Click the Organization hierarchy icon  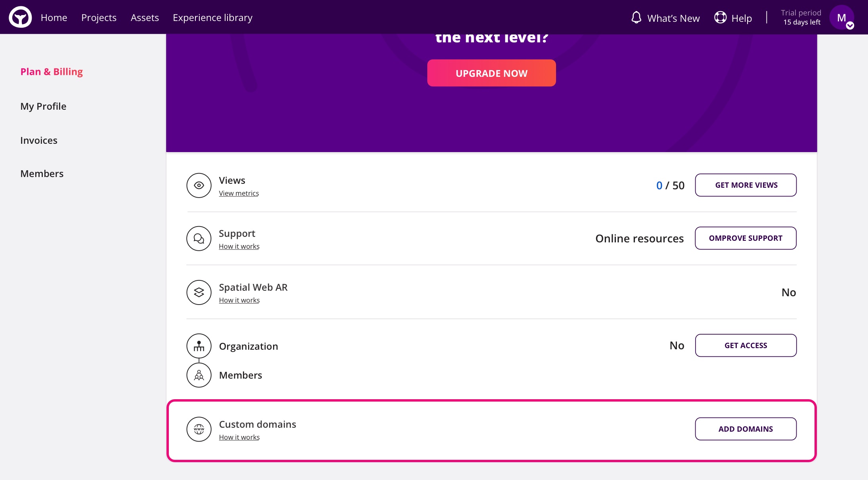click(x=199, y=346)
